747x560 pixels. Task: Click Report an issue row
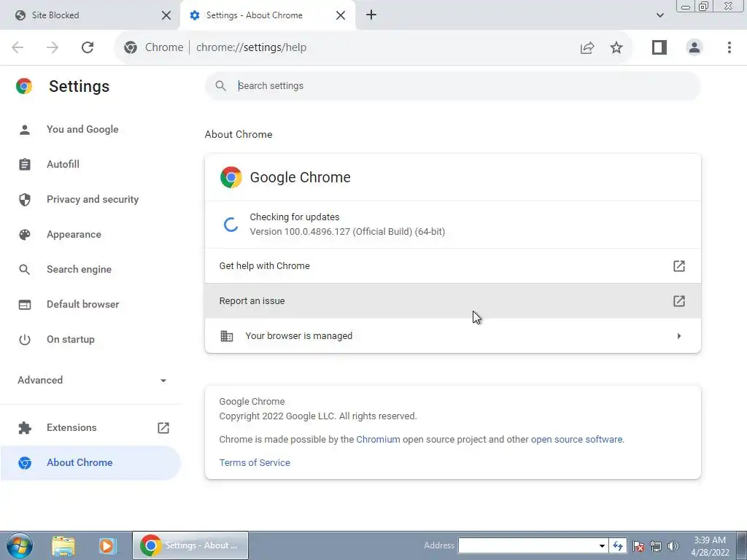[x=452, y=301]
